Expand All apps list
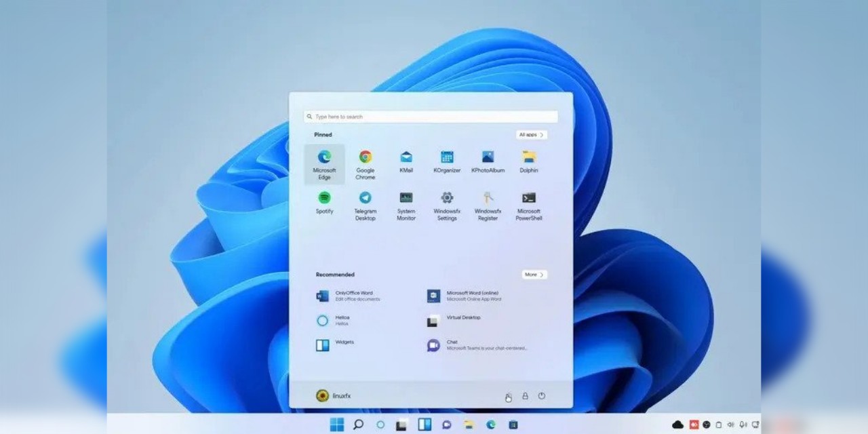The width and height of the screenshot is (868, 434). tap(531, 135)
